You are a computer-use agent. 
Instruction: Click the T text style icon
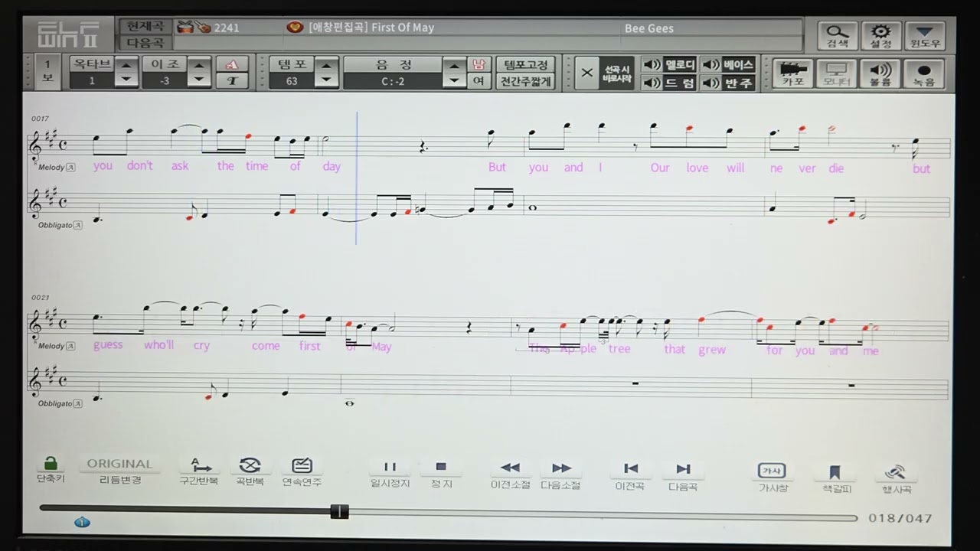point(232,81)
